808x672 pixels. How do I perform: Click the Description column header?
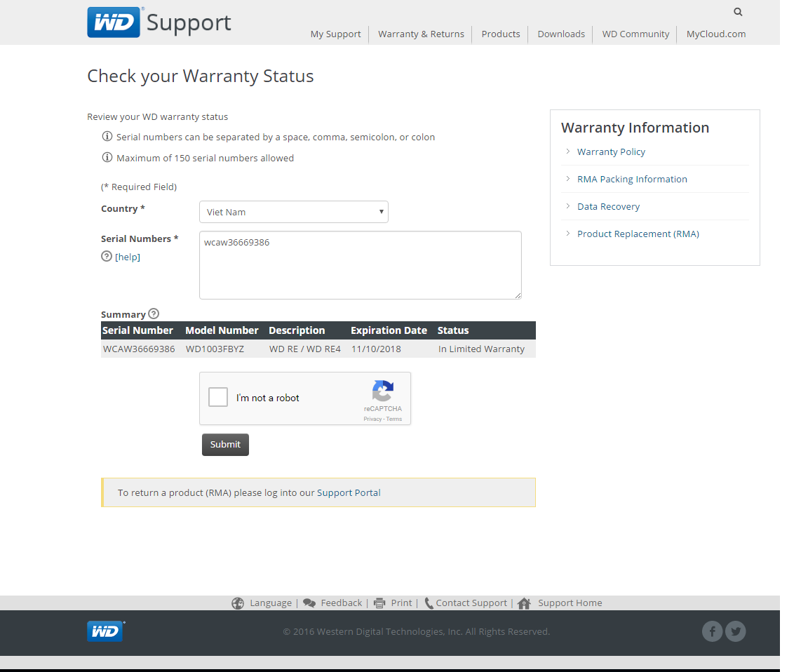pyautogui.click(x=297, y=330)
